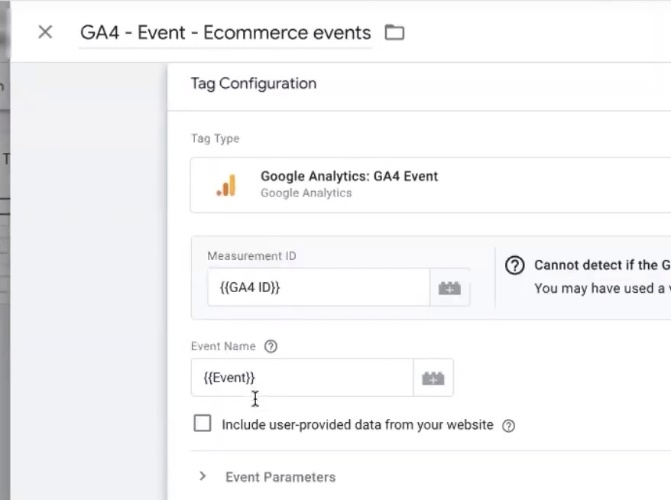
Task: Click the Event Name field containing {{Event}}
Action: (301, 378)
